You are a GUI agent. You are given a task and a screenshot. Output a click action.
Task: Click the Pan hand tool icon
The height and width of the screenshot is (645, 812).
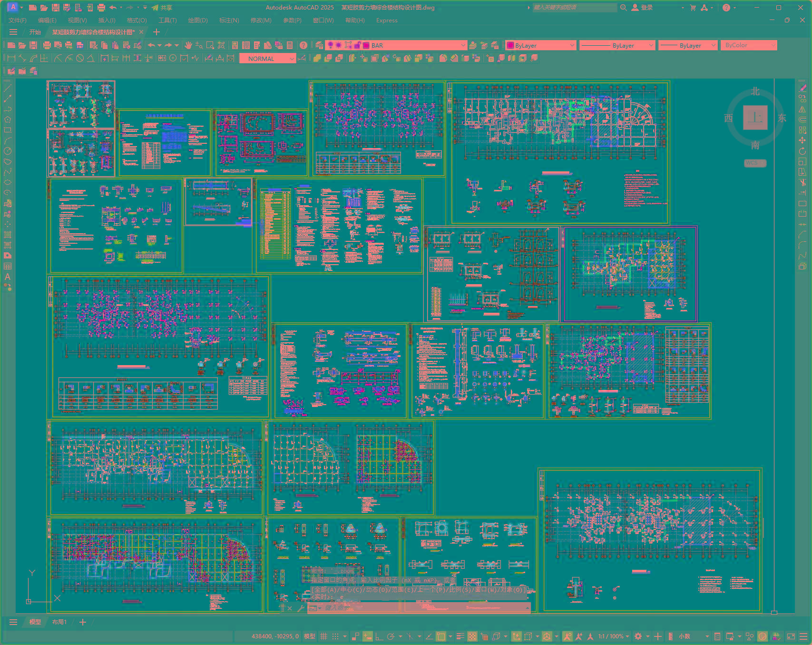tap(188, 45)
